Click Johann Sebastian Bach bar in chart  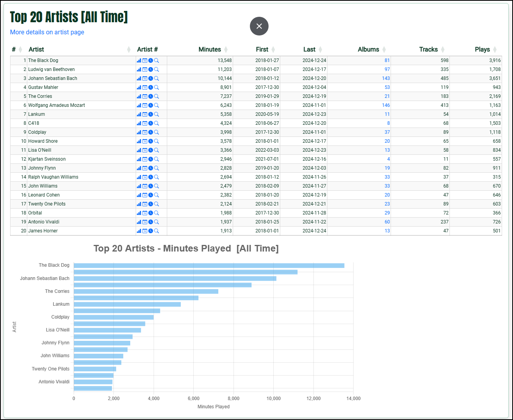(175, 278)
